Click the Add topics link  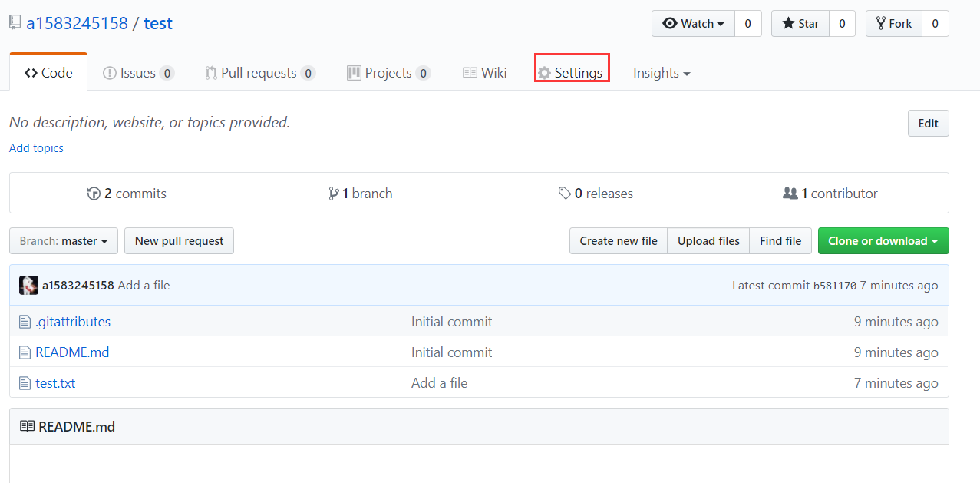(36, 148)
